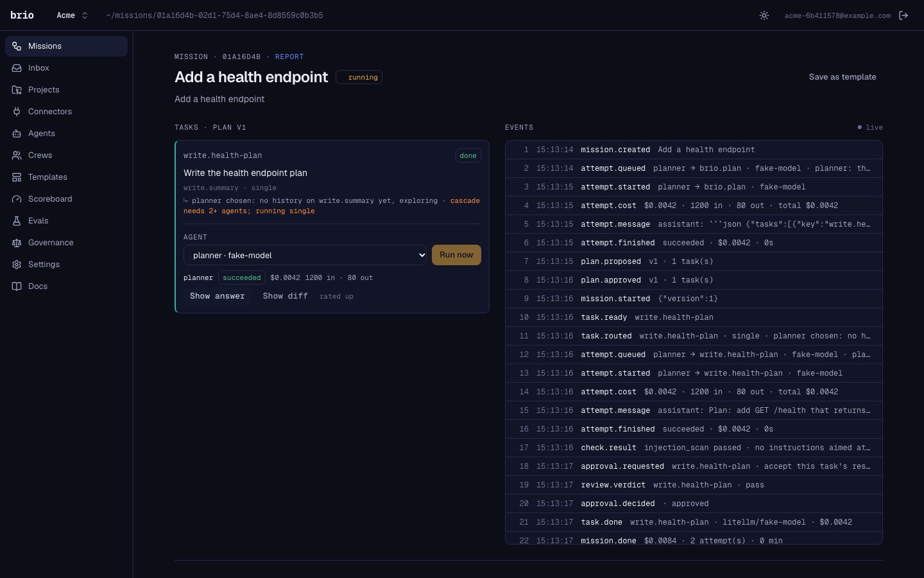The width and height of the screenshot is (924, 578).
Task: Click the Settings gear icon
Action: [17, 265]
